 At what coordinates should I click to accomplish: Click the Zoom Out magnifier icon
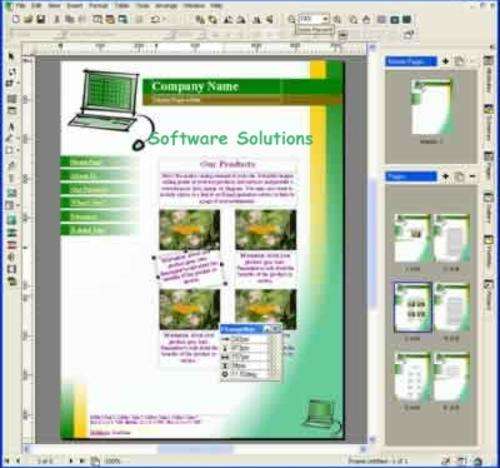pos(291,19)
